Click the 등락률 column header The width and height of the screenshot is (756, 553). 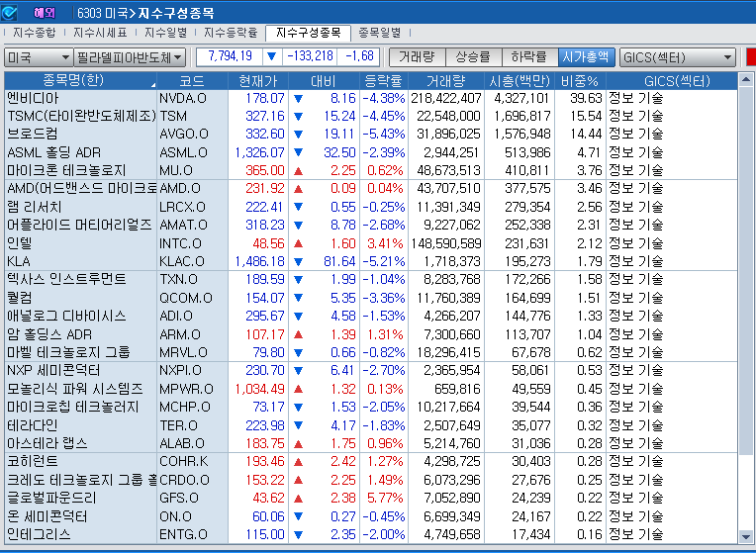click(x=384, y=80)
